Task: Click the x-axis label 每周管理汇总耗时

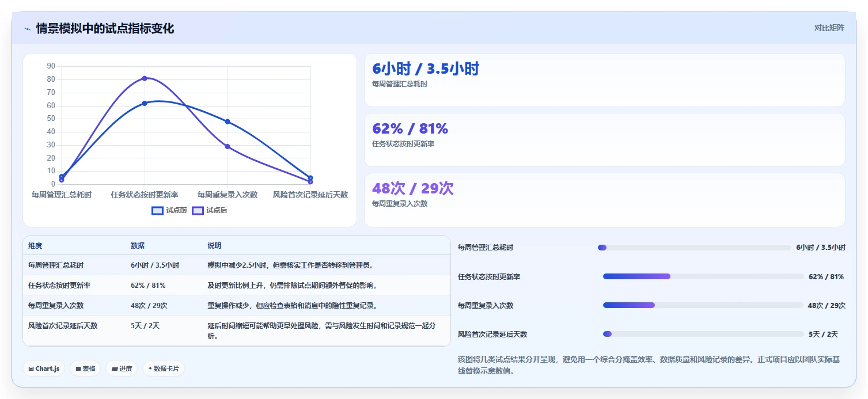Action: tap(62, 195)
